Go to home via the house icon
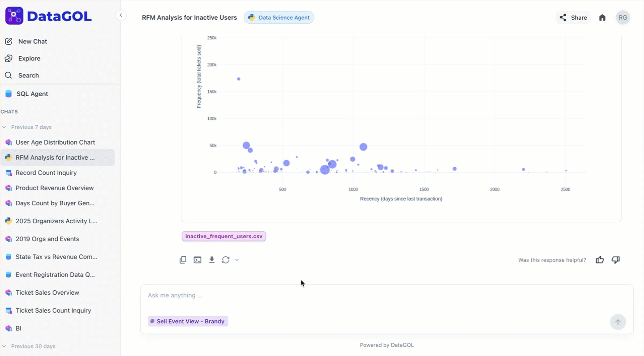 602,18
